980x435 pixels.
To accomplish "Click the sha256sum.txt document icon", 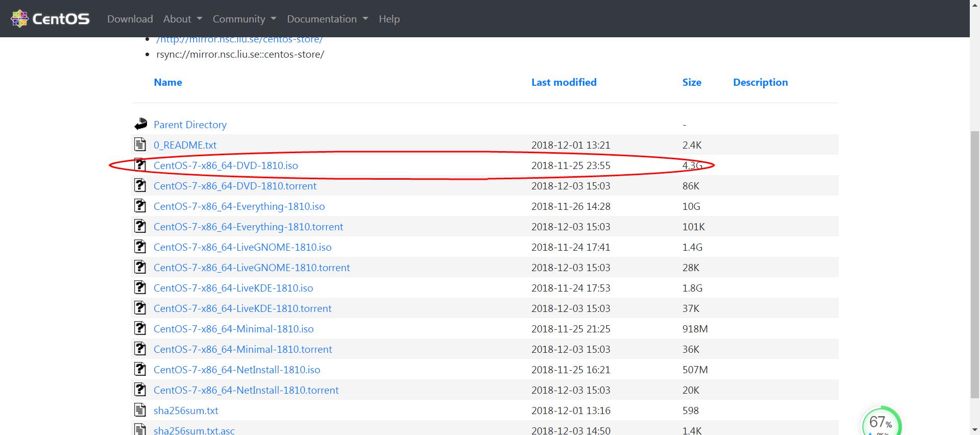I will pos(140,410).
